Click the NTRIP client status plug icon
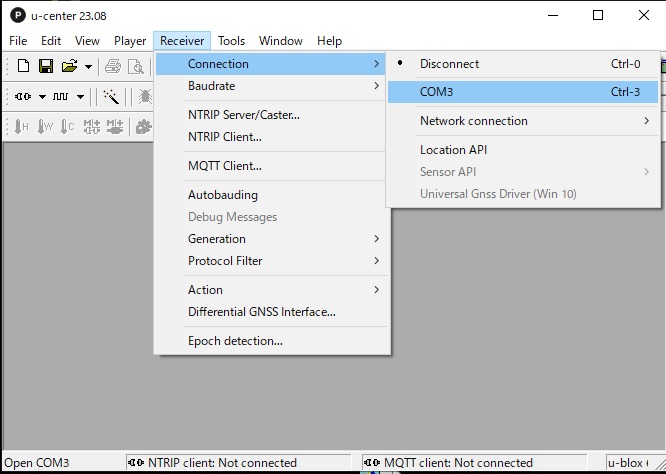The width and height of the screenshot is (666, 474). click(136, 463)
